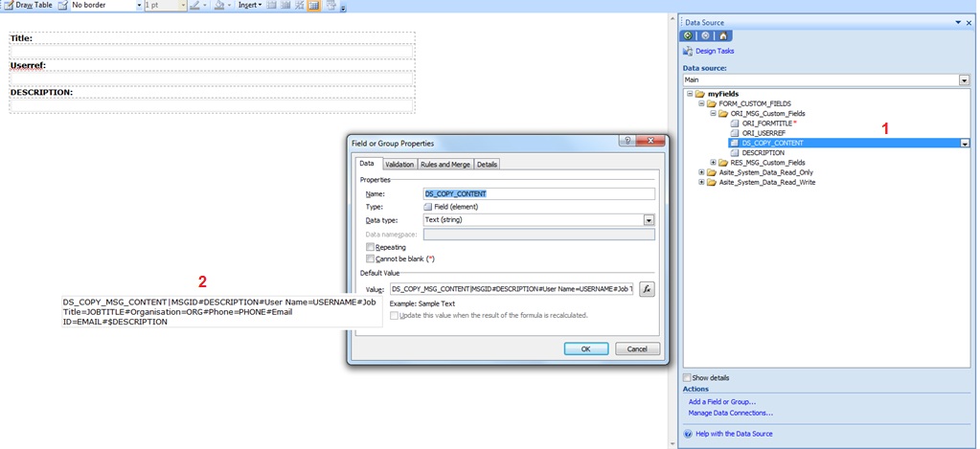Click the third table icon after the Insert menu

click(x=300, y=5)
